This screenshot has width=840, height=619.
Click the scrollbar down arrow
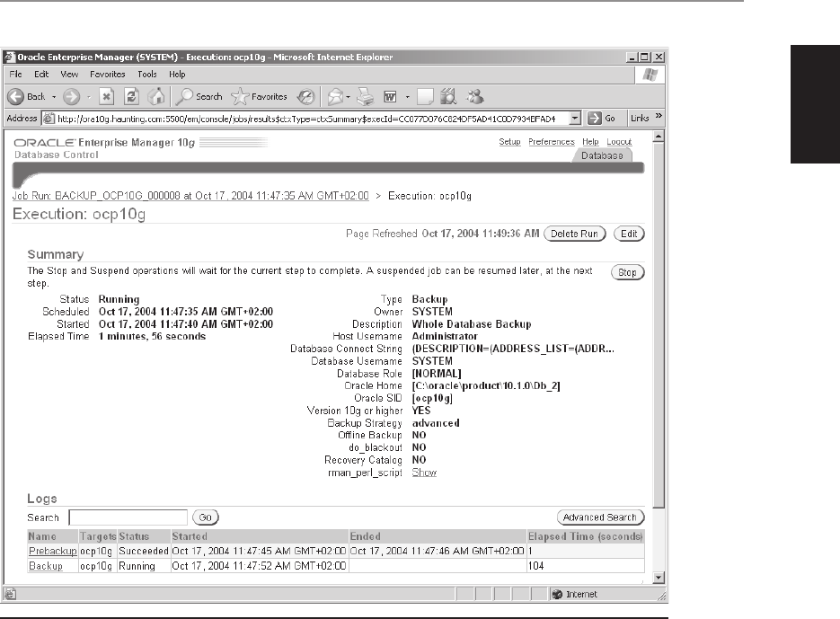coord(659,578)
